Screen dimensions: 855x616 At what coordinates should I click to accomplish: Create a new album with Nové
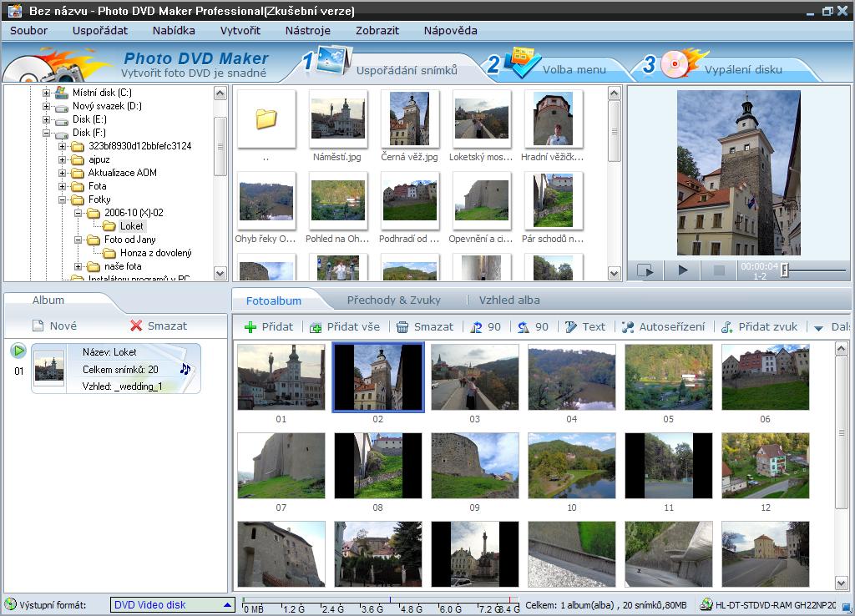click(x=54, y=326)
